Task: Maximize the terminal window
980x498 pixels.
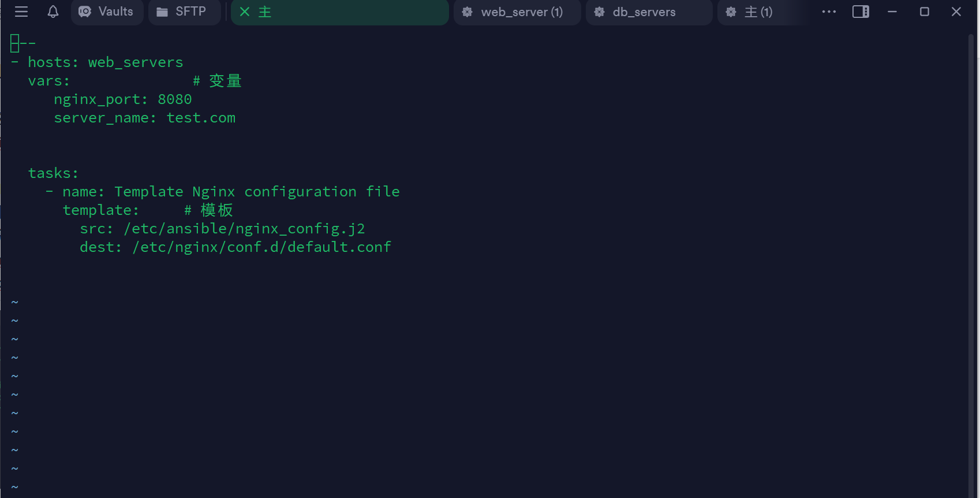Action: tap(925, 12)
